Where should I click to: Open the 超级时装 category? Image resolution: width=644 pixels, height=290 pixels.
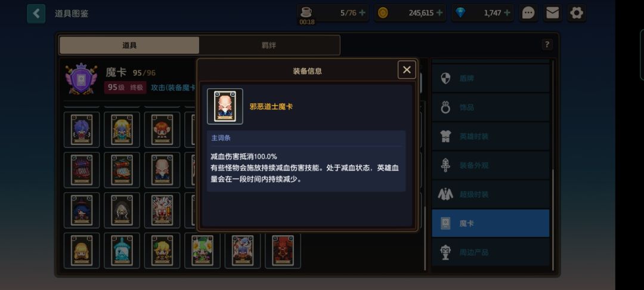click(490, 195)
